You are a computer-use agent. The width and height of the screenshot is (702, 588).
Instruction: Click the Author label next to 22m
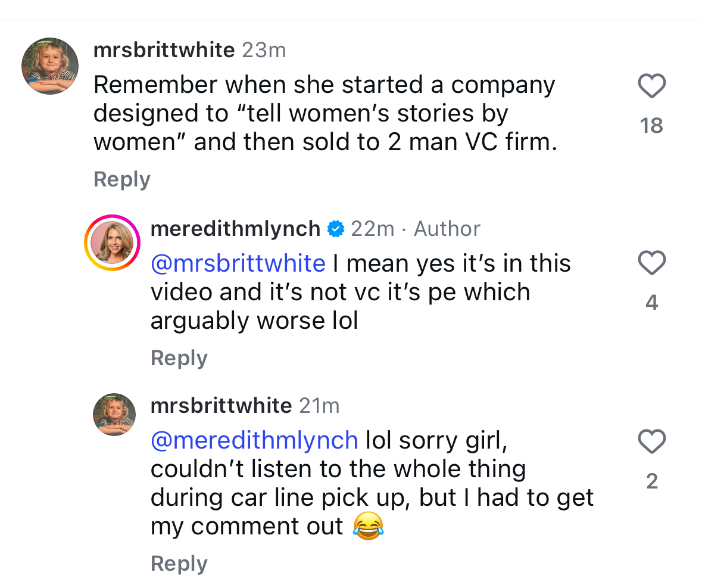[x=447, y=229]
